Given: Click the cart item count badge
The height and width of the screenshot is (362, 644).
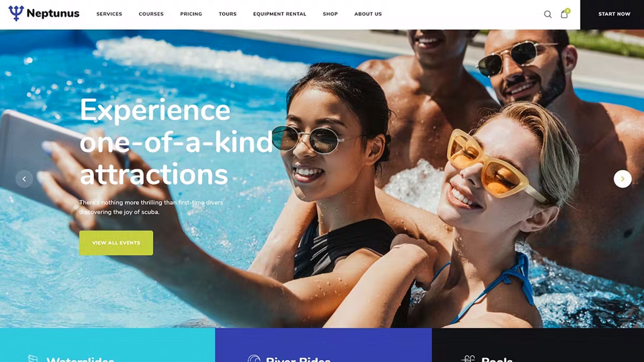Looking at the screenshot, I should (x=568, y=11).
